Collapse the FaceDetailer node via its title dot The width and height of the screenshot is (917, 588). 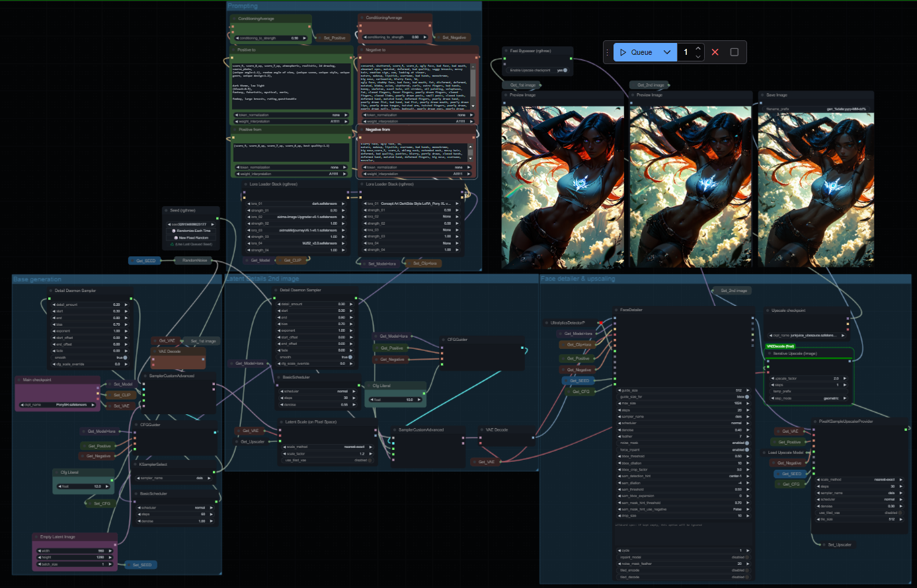[x=615, y=310]
